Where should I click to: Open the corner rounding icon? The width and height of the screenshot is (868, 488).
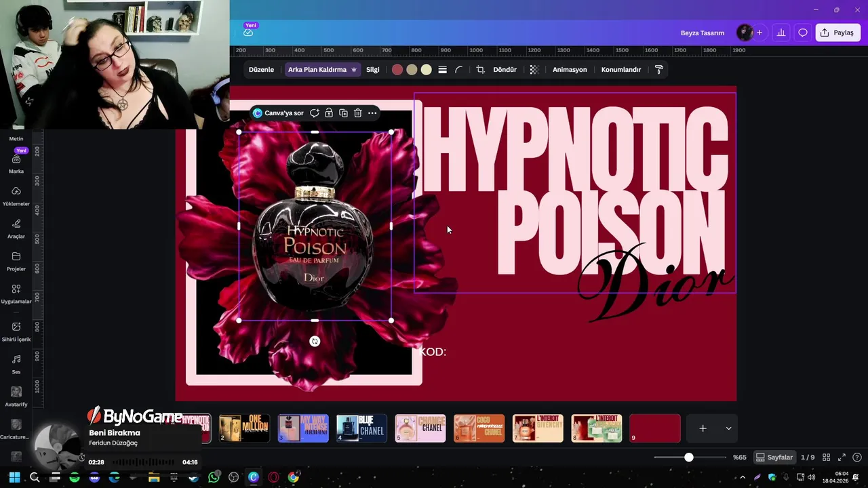(x=459, y=70)
